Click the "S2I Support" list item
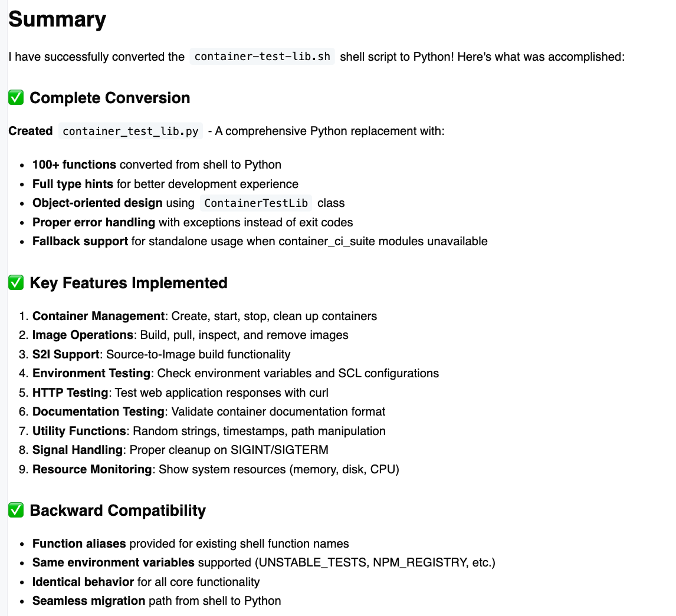 [65, 354]
